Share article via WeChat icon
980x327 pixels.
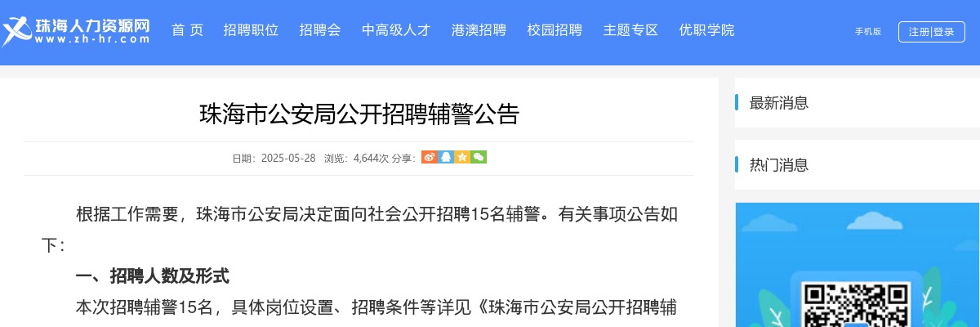(x=479, y=157)
